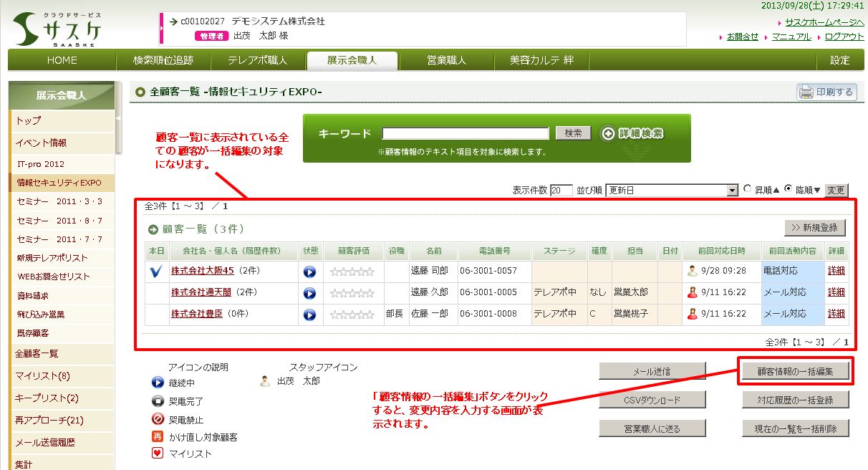Click status play icon for 株式会社豊臣
This screenshot has width=868, height=470.
309,315
